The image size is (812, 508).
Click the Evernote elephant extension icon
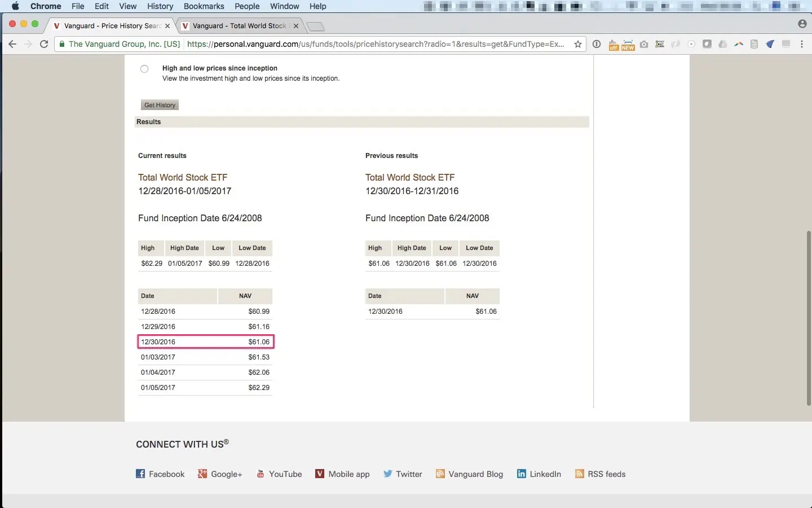(x=707, y=44)
